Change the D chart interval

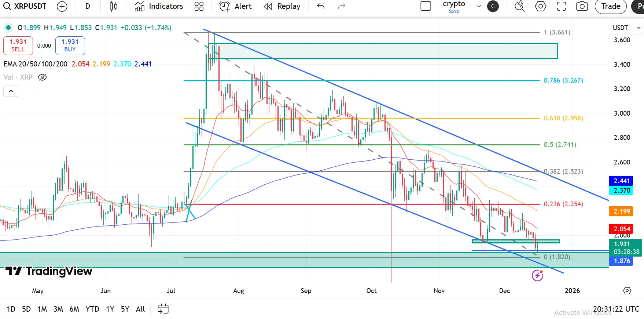pos(88,6)
